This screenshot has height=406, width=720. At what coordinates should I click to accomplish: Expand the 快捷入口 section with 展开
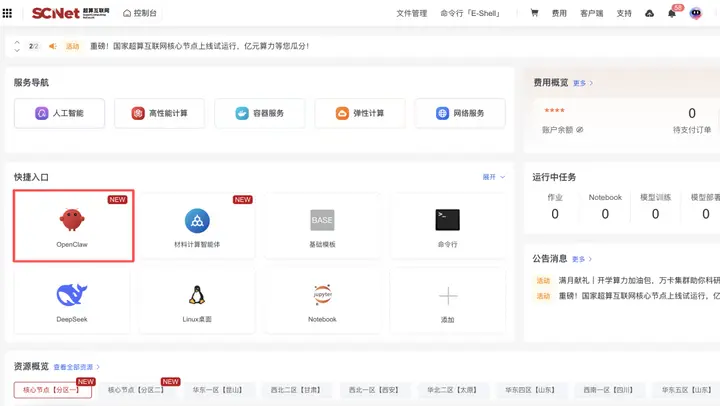tap(493, 177)
